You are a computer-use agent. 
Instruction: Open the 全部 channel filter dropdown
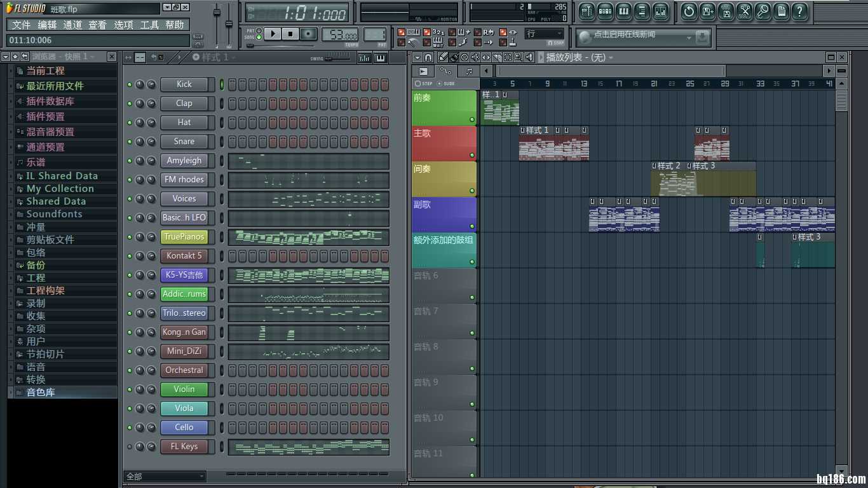coord(165,476)
